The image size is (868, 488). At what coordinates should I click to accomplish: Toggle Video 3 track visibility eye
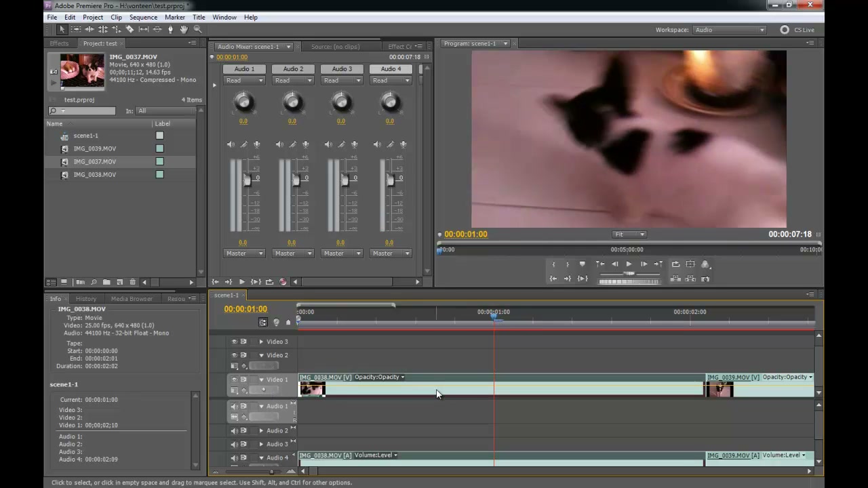[x=234, y=342]
